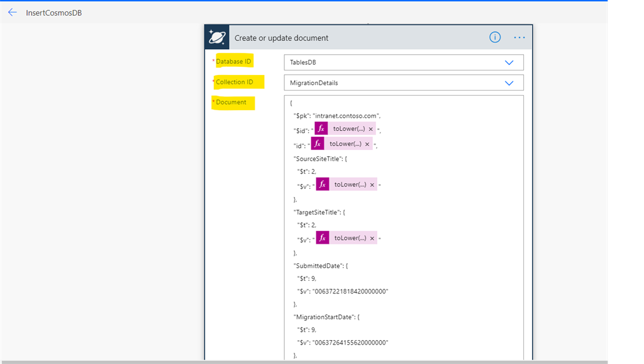Open the MigrationDetails collection selection box
644x364 pixels.
coord(404,82)
